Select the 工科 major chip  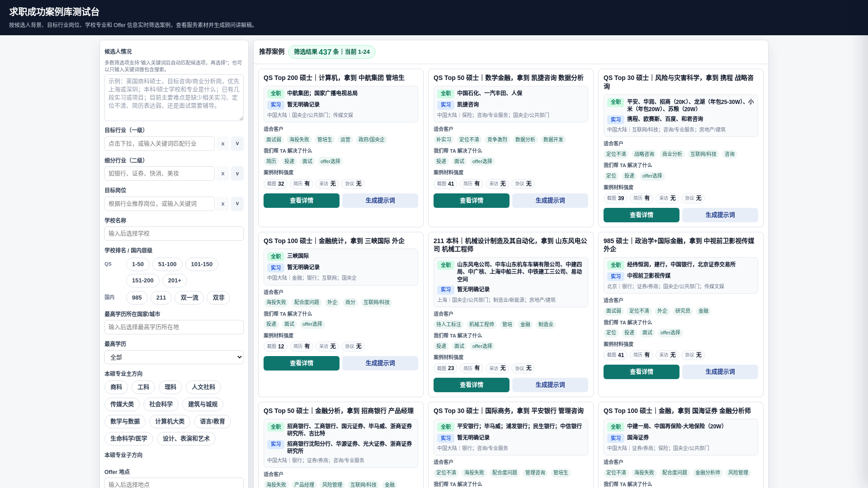143,387
